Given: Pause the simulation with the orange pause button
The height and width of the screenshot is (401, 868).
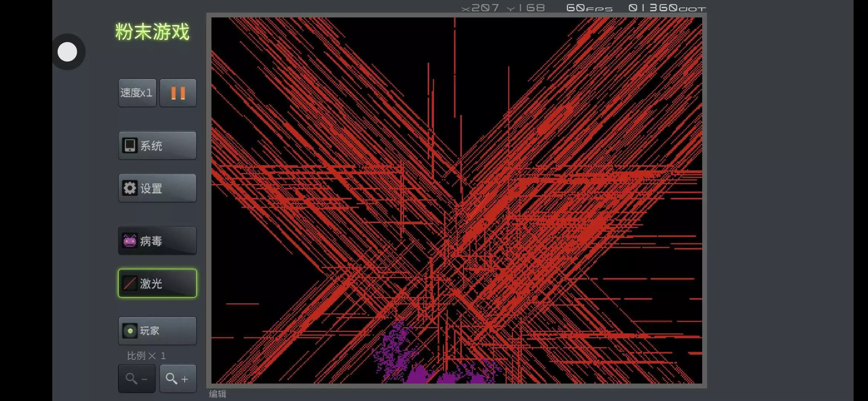Looking at the screenshot, I should pos(178,93).
